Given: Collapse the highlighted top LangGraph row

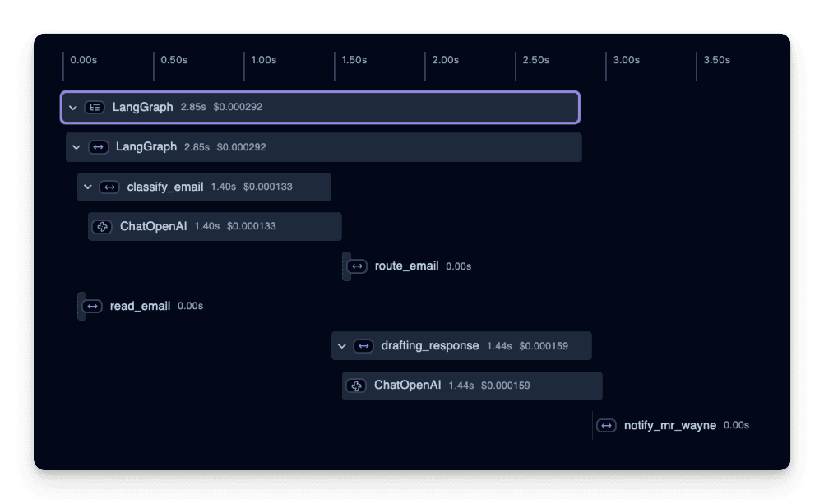Looking at the screenshot, I should click(73, 107).
